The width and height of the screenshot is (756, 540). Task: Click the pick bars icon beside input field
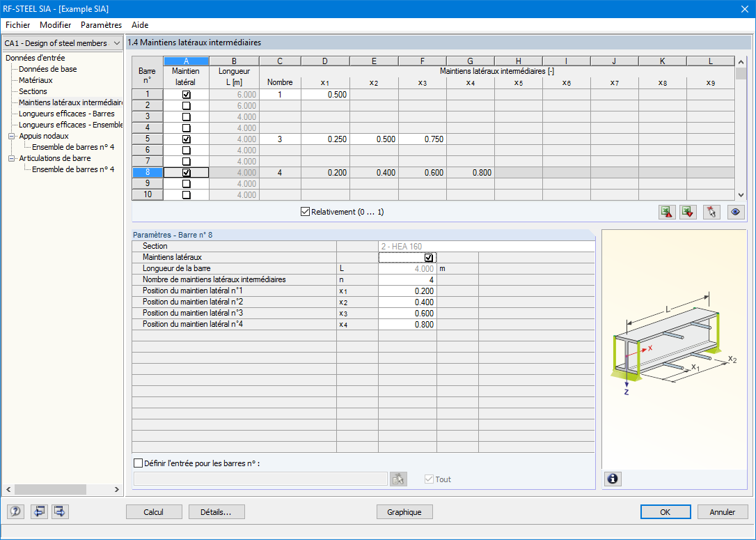pos(398,479)
